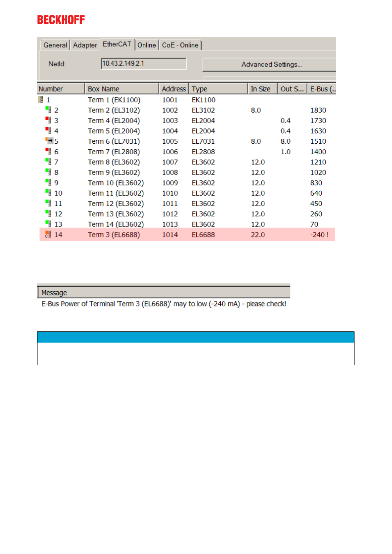Click address '1014' in the table
Viewport: 392px width, 554px height.
[170, 235]
